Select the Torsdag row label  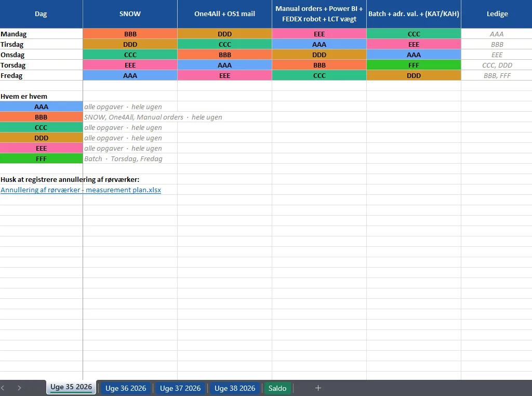[x=41, y=65]
